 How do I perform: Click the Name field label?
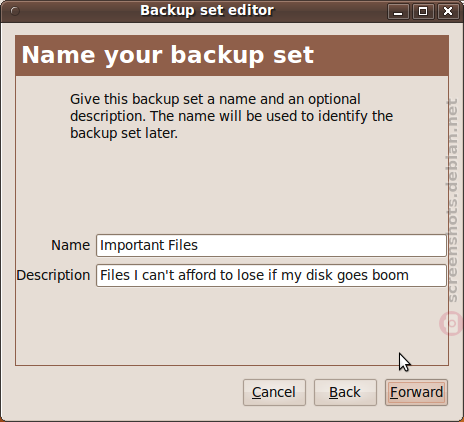[70, 245]
